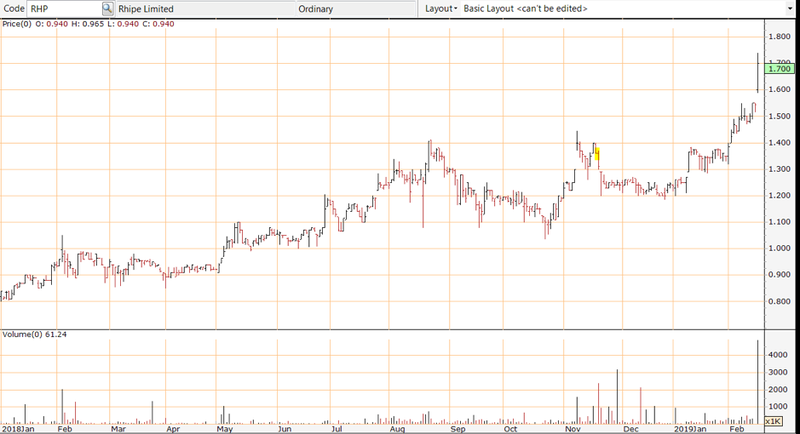Click the yellow highlighted price bar marker
This screenshot has height=434, width=800.
pyautogui.click(x=597, y=154)
